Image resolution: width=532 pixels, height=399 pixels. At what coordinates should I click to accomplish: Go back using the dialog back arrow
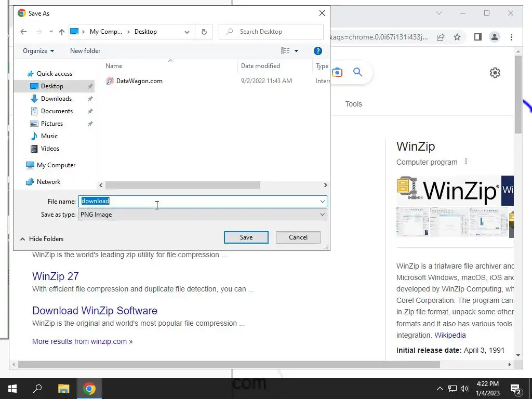click(x=23, y=32)
